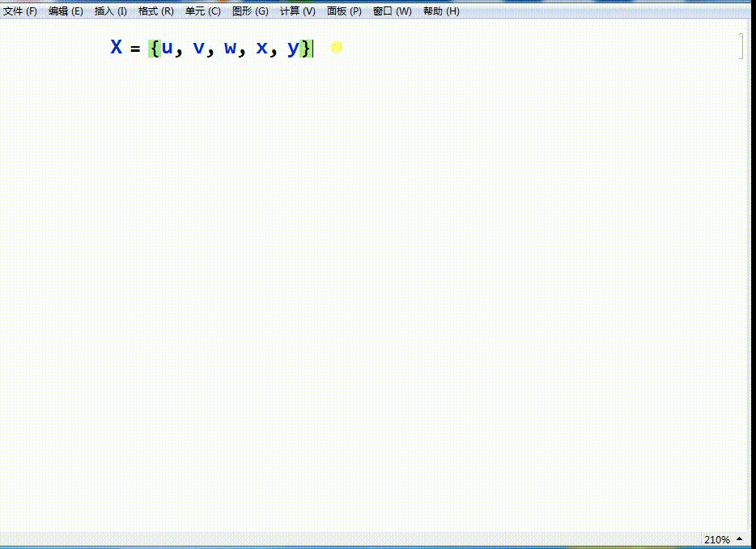The width and height of the screenshot is (756, 549).
Task: Open the 计算 (V) menu
Action: pos(298,11)
